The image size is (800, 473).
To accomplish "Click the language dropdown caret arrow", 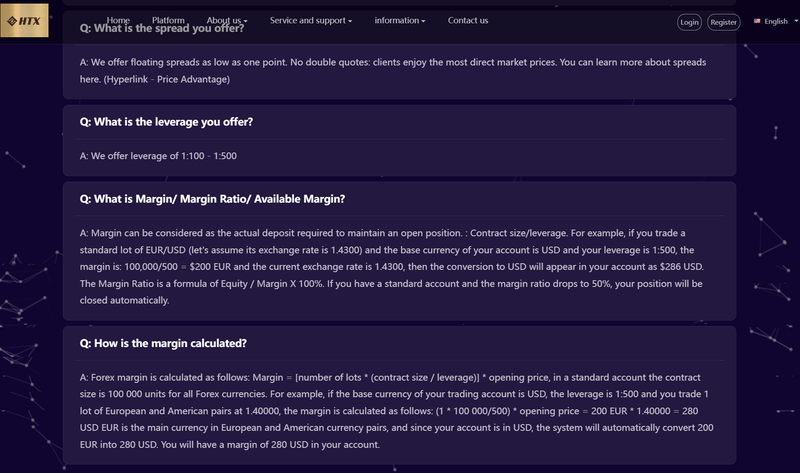I will [796, 21].
